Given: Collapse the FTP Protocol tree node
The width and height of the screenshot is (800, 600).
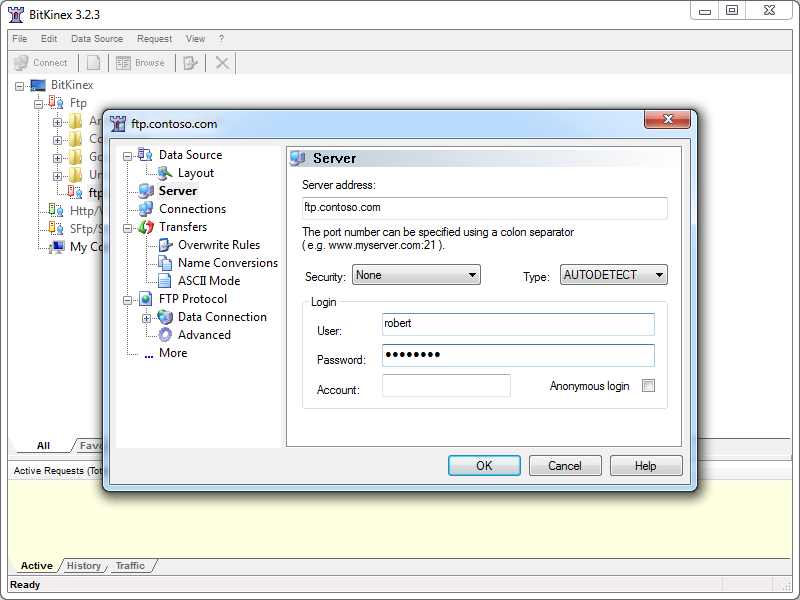Looking at the screenshot, I should [128, 299].
